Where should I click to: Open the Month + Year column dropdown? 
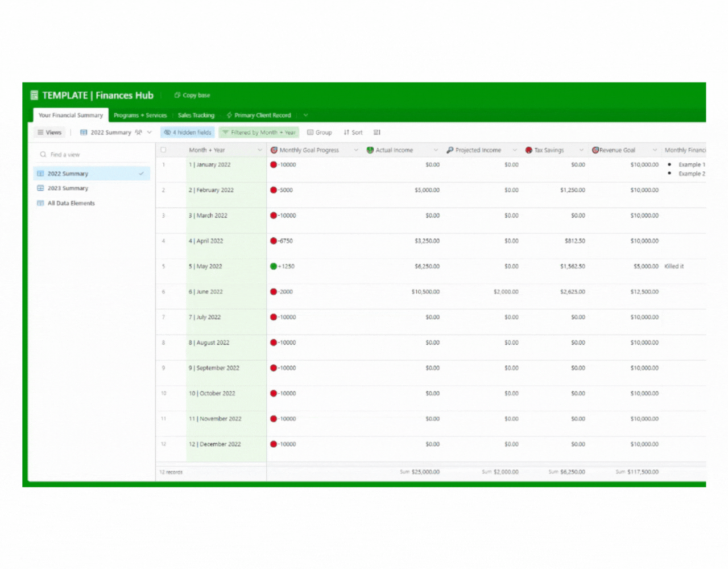point(260,150)
